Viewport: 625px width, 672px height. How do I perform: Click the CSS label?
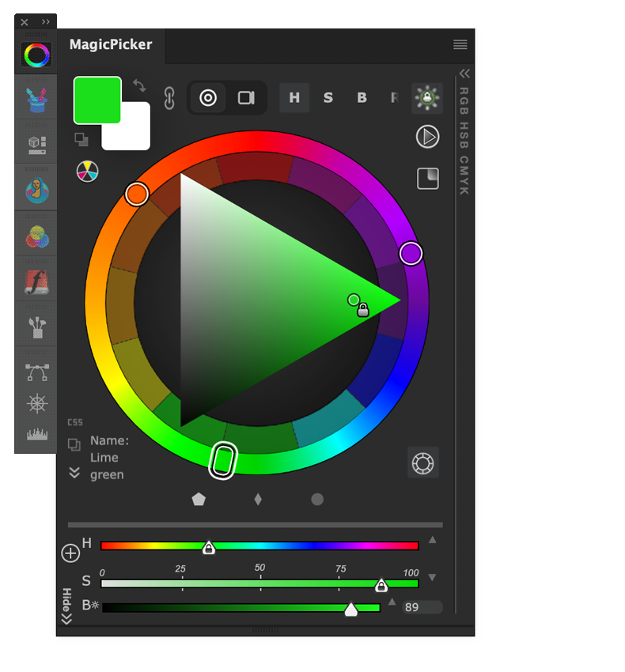click(x=75, y=423)
